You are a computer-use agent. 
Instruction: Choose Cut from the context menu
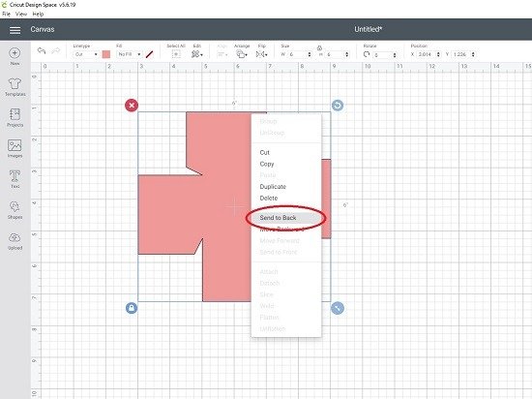(x=286, y=152)
